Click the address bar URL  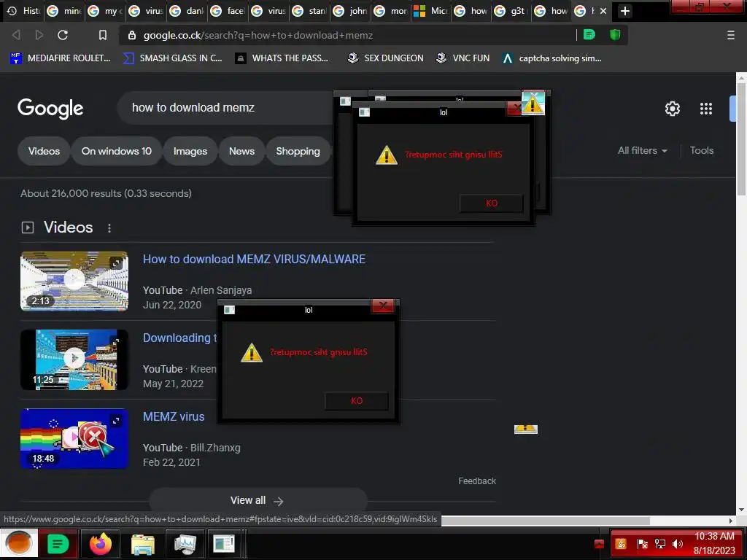258,35
